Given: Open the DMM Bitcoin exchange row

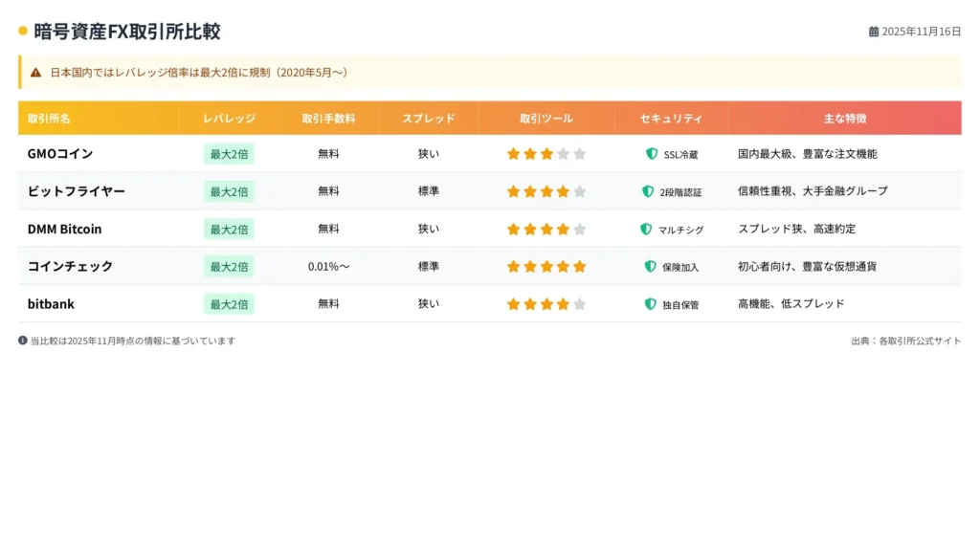Looking at the screenshot, I should click(64, 230).
